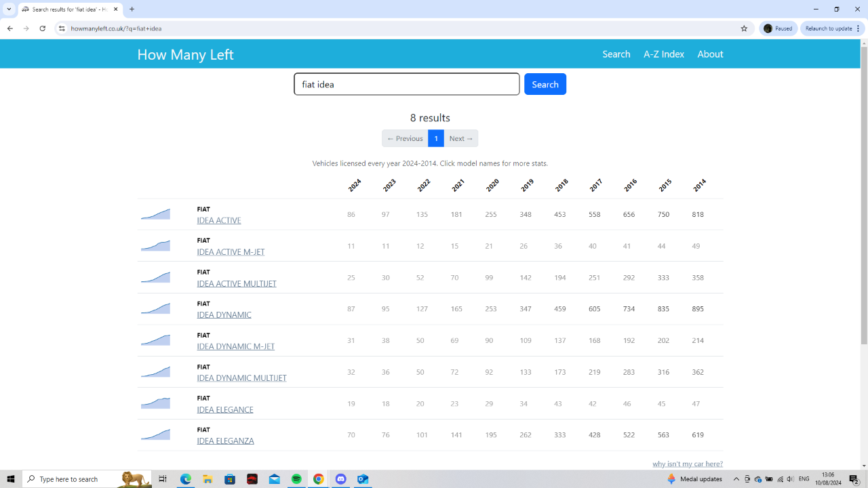Open the IDEA ACTIVE MULTIJET link
Viewport: 868px width, 488px height.
237,283
